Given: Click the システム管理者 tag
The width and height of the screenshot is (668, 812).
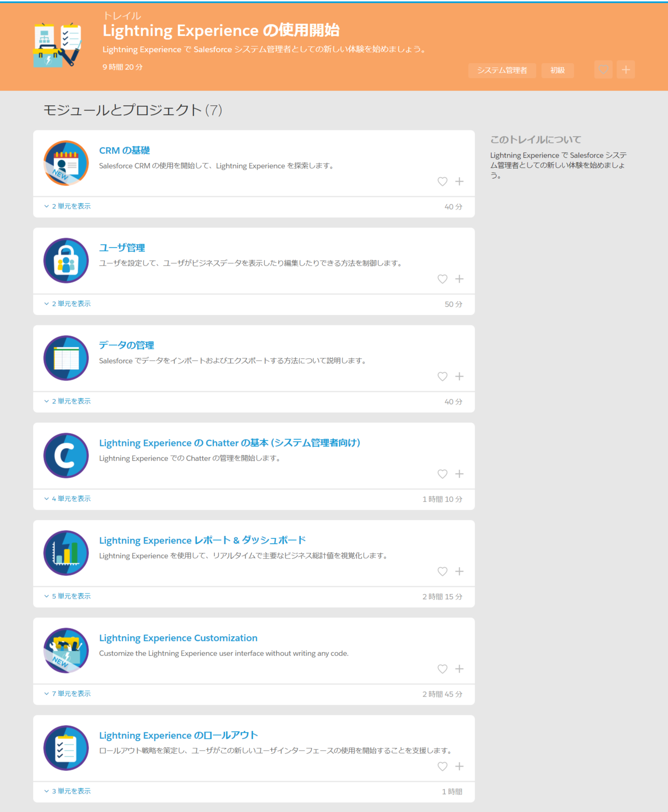Looking at the screenshot, I should tap(502, 70).
